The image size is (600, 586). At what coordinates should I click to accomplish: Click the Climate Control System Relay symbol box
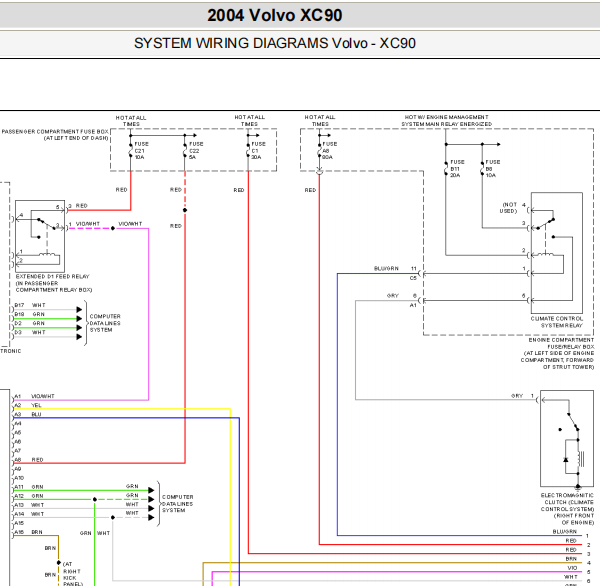point(557,253)
